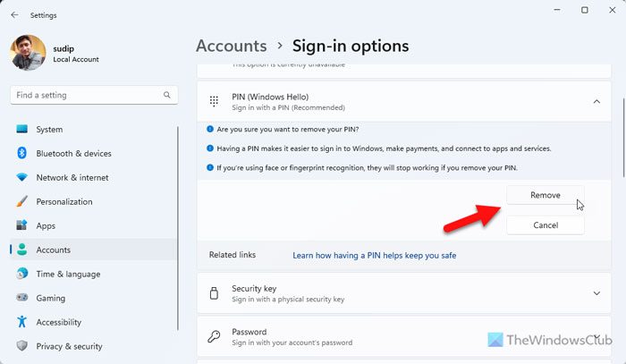Go to Privacy & security
626x364 pixels.
click(x=69, y=347)
